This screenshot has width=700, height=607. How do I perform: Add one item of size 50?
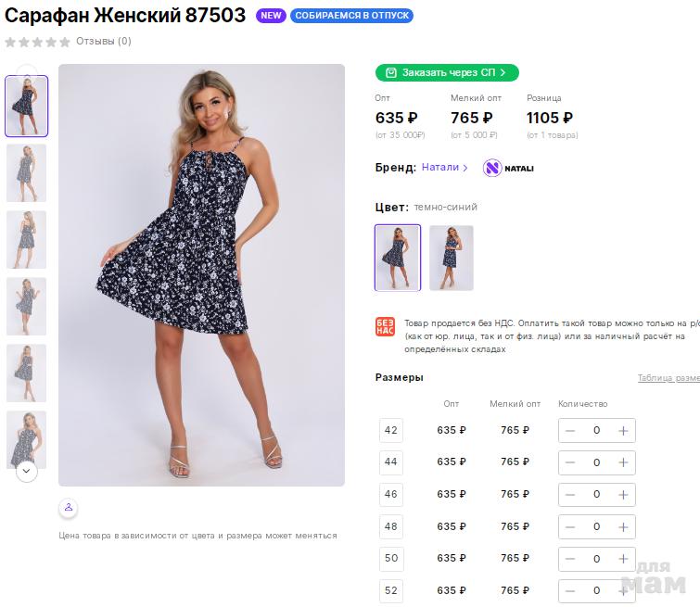[623, 559]
